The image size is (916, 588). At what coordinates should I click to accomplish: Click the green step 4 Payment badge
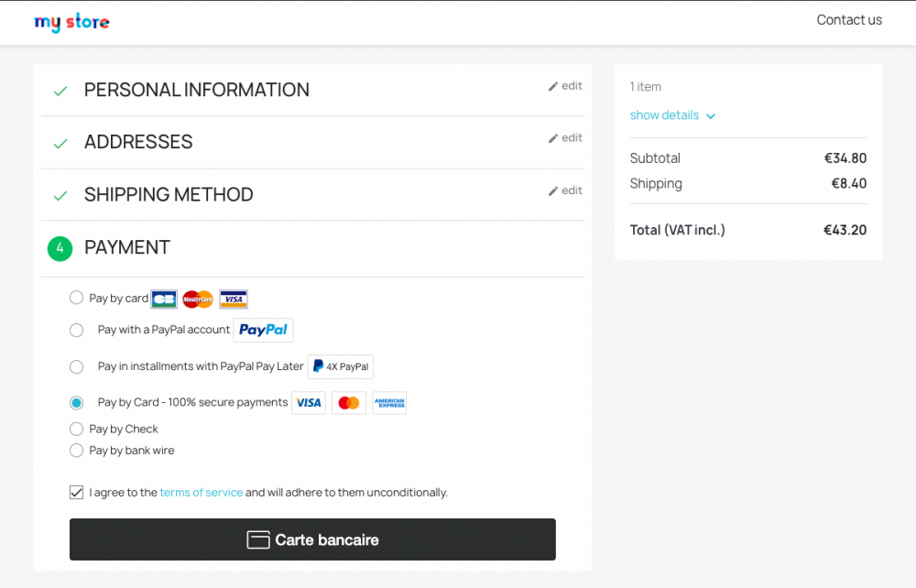pyautogui.click(x=60, y=248)
